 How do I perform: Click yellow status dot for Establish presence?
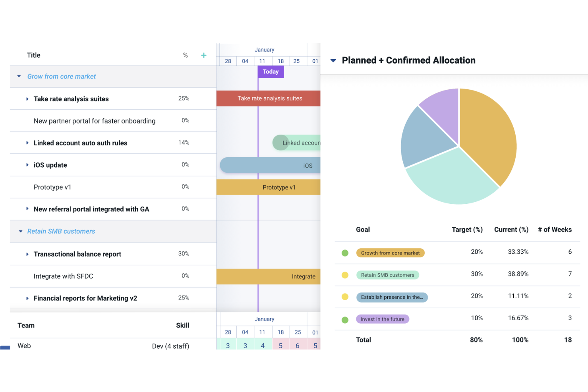(345, 297)
